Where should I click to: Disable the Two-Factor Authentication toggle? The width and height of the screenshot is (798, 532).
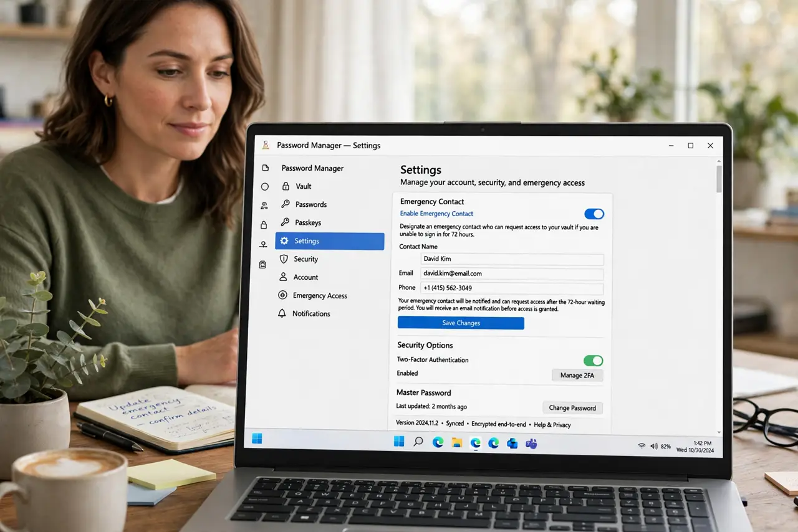pyautogui.click(x=593, y=361)
